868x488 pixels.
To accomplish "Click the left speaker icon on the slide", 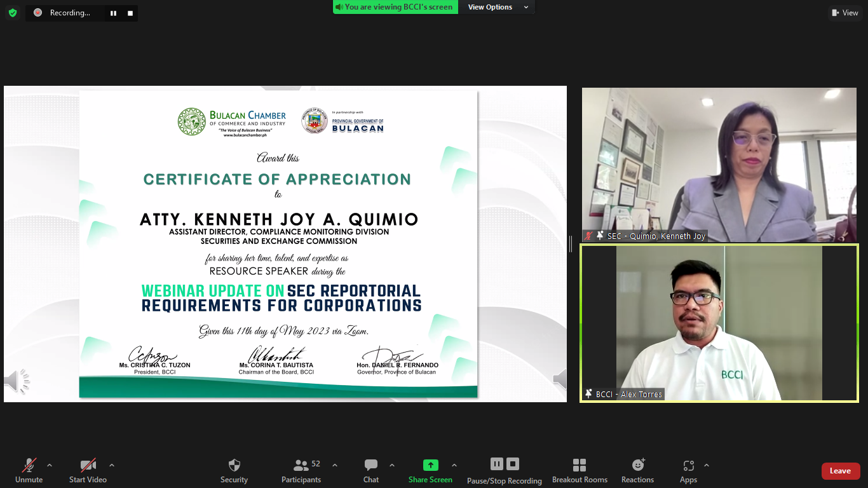I will 17,381.
